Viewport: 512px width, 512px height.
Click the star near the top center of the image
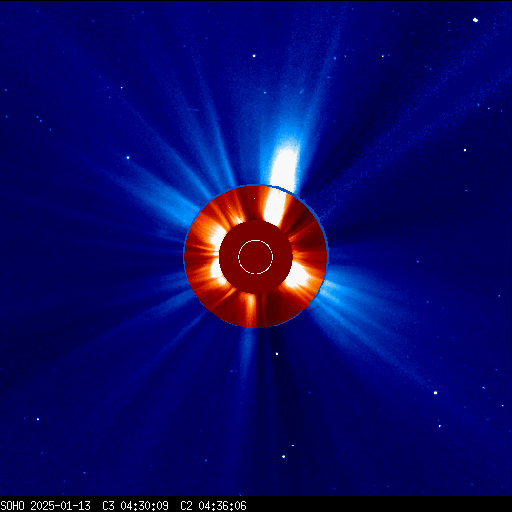(x=254, y=56)
